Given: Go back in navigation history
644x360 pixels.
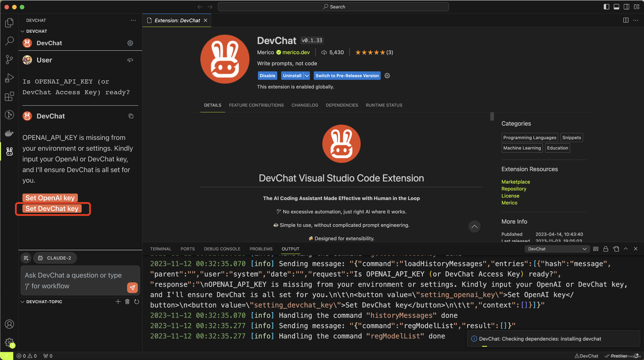Looking at the screenshot, I should point(200,7).
